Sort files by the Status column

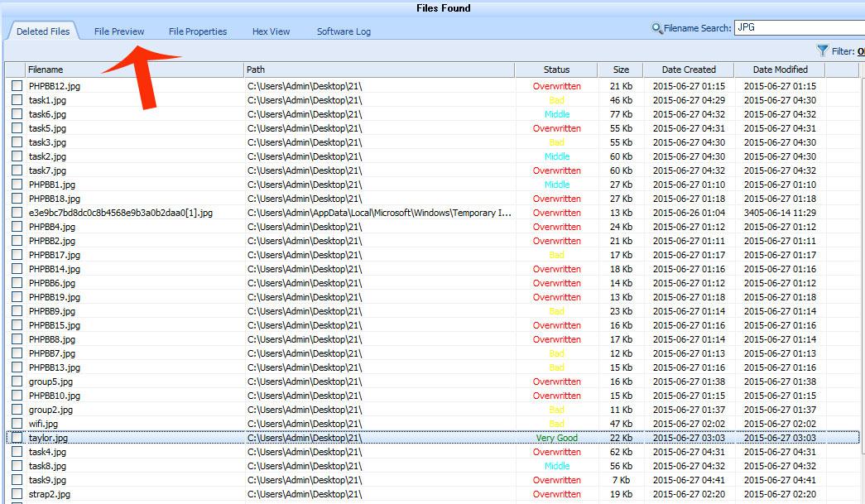[x=556, y=70]
